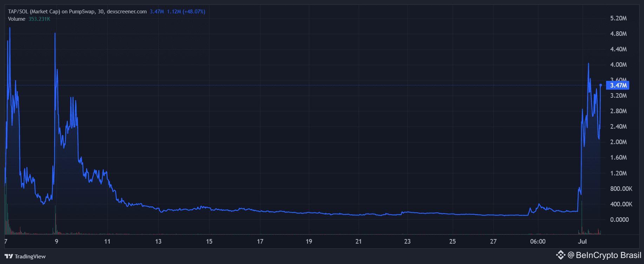This screenshot has height=264, width=644.
Task: Click the date label 9 on time axis
Action: pyautogui.click(x=57, y=242)
